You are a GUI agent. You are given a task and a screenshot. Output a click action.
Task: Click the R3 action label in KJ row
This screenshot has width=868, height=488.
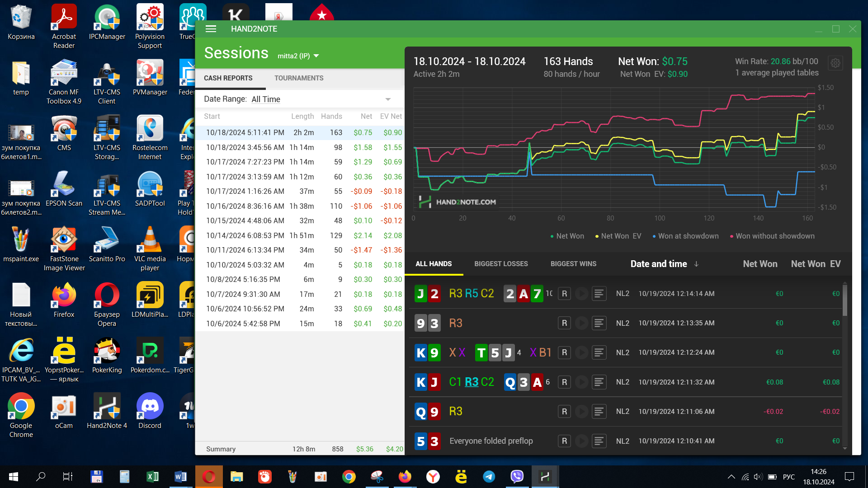(x=472, y=382)
